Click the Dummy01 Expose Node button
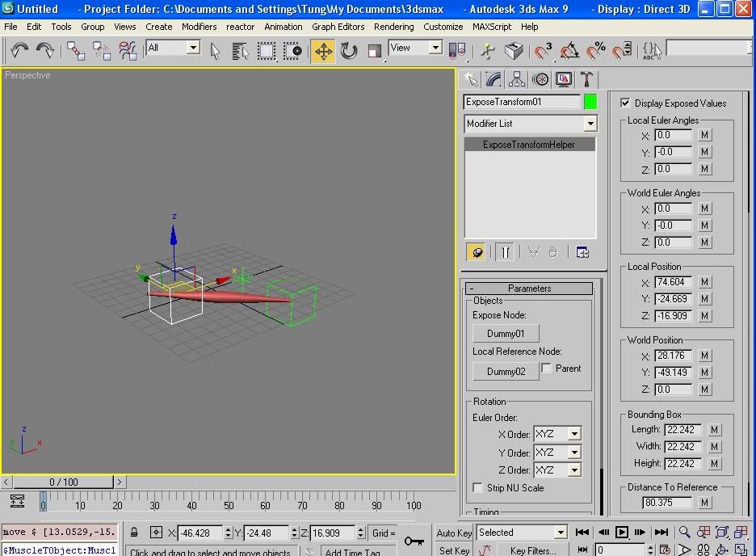 pos(506,334)
